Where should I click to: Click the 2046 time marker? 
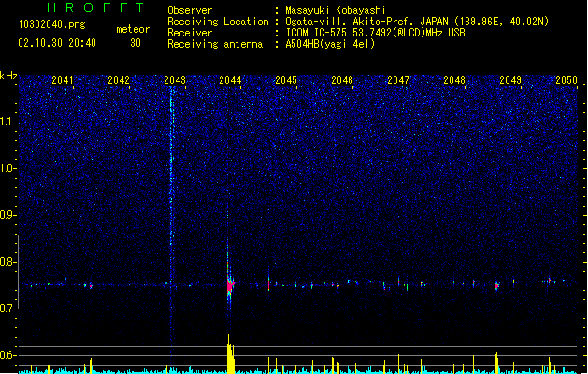tap(342, 80)
